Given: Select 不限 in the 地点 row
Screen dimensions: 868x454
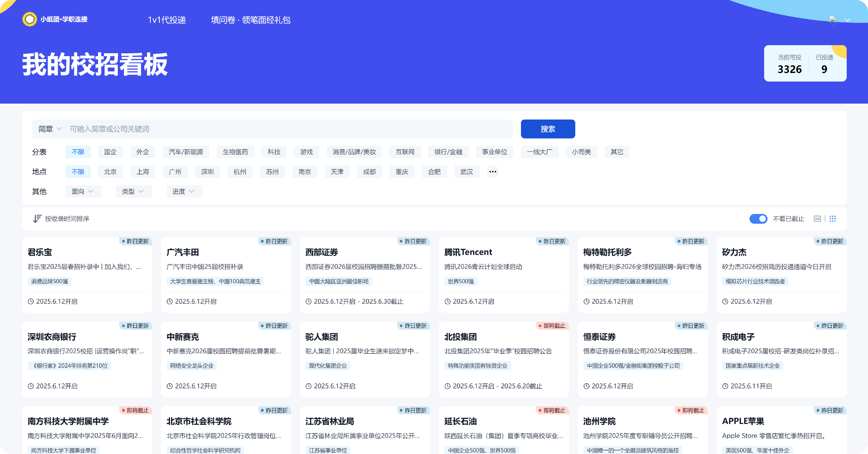Looking at the screenshot, I should tap(78, 172).
